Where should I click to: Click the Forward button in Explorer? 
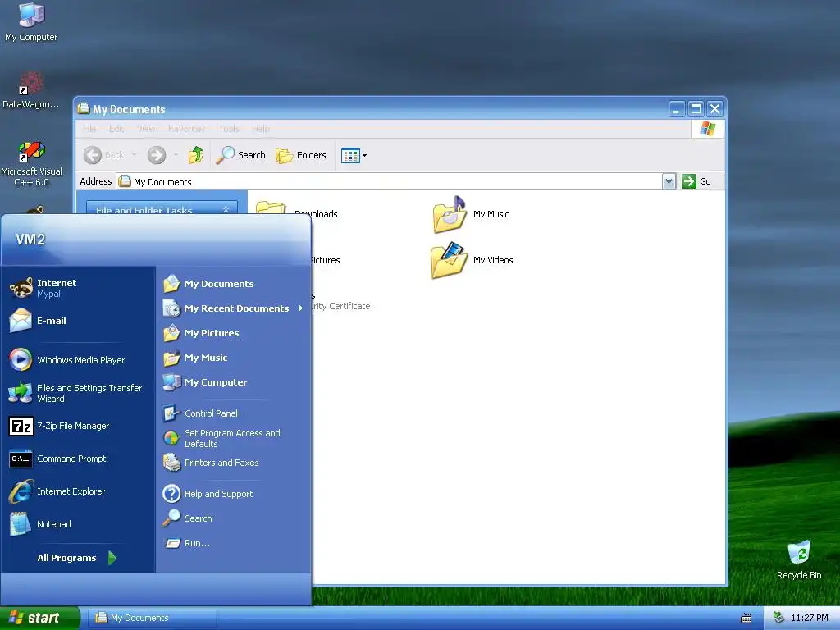click(157, 155)
